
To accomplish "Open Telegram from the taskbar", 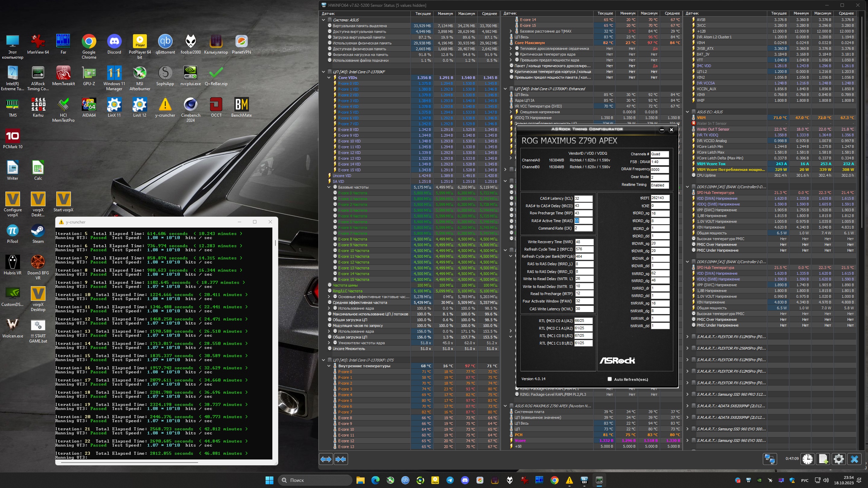I will (450, 480).
